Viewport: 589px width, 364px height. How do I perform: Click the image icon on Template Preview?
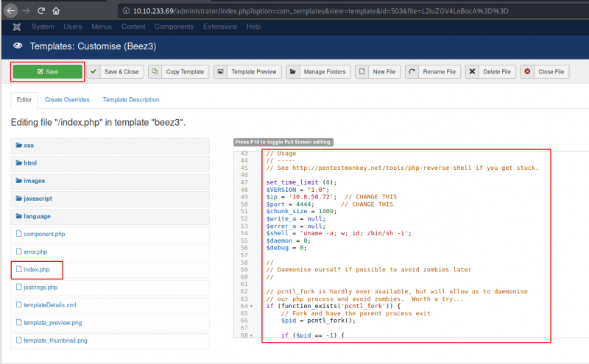(220, 71)
